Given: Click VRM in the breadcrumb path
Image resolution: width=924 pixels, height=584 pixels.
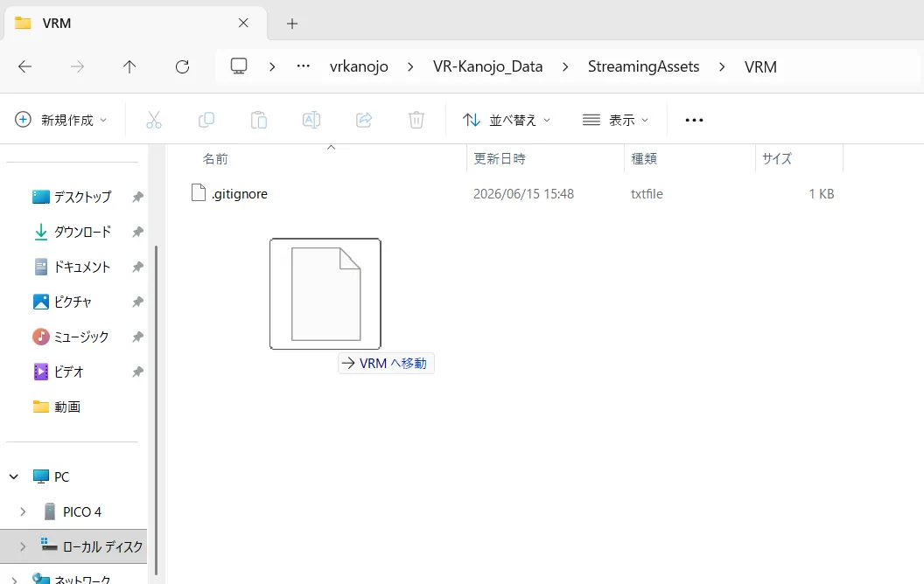Looking at the screenshot, I should point(760,66).
